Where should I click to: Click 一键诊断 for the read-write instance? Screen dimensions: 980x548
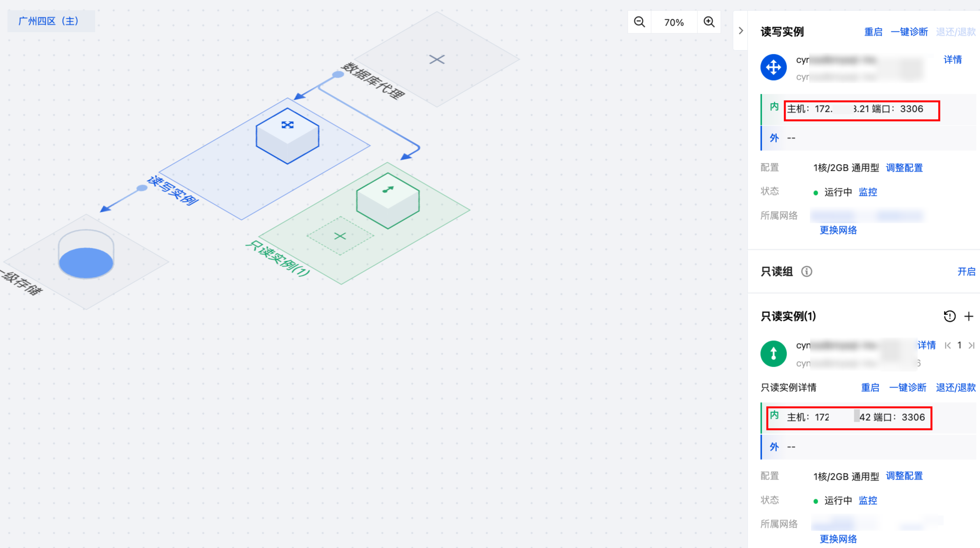click(909, 32)
